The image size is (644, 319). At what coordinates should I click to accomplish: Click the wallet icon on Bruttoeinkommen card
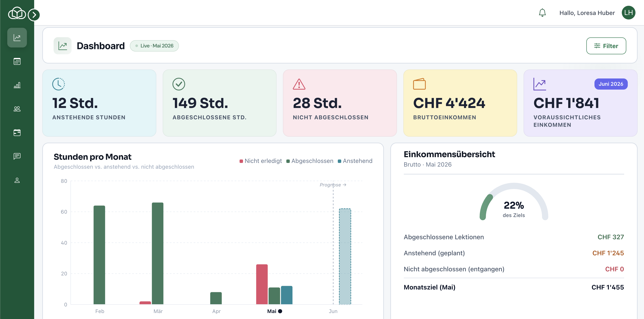[x=419, y=84]
